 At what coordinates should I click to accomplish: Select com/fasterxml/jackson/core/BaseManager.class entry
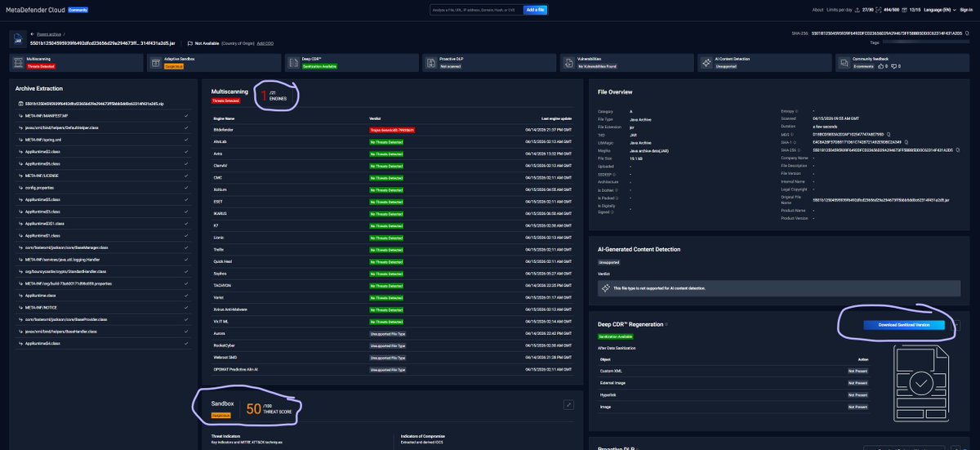(67, 246)
